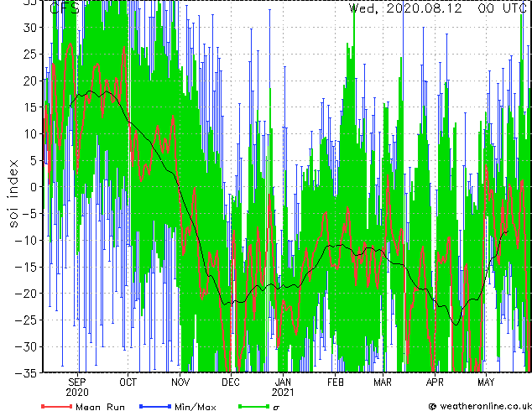The width and height of the screenshot is (532, 411).
Task: Click the y-axis value '0'
Action: (34, 187)
